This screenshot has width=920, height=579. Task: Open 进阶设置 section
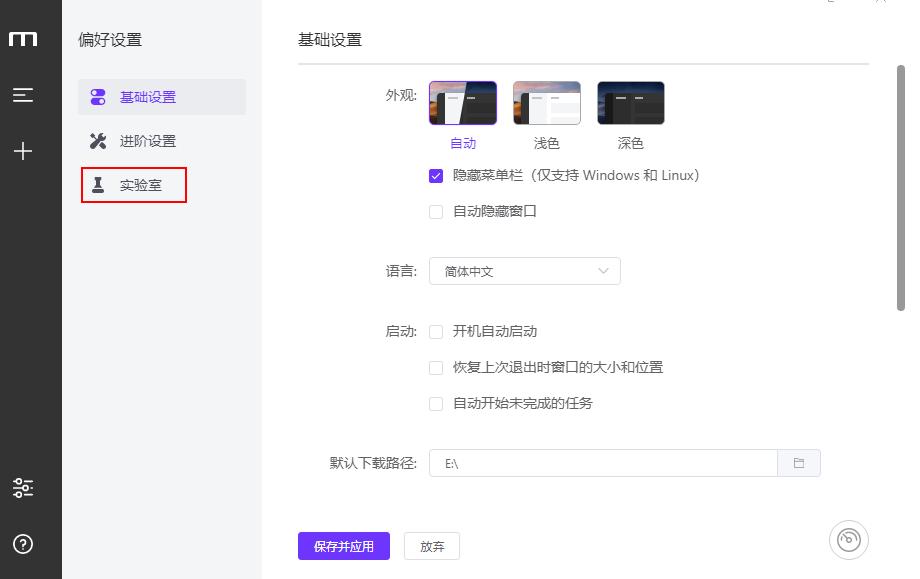pos(162,141)
